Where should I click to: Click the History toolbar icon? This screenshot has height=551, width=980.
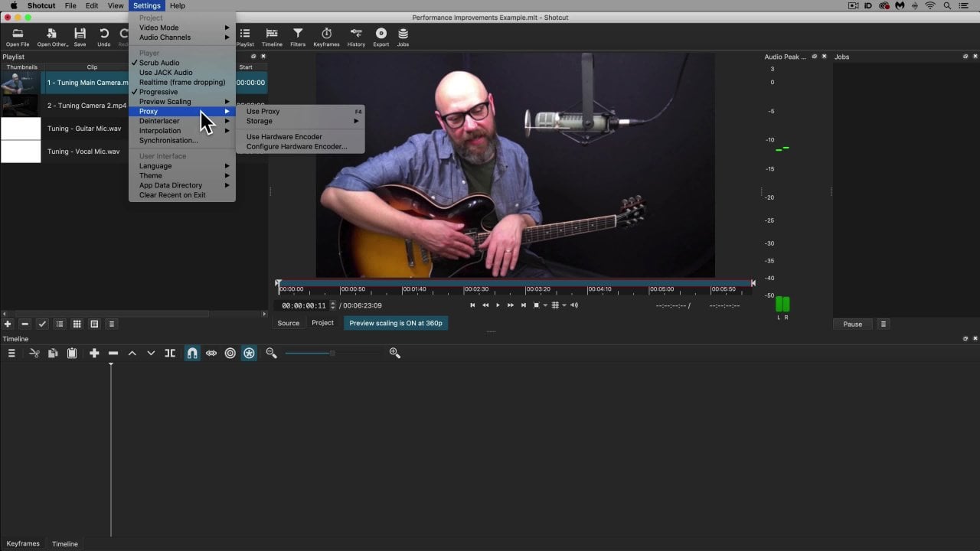(356, 36)
